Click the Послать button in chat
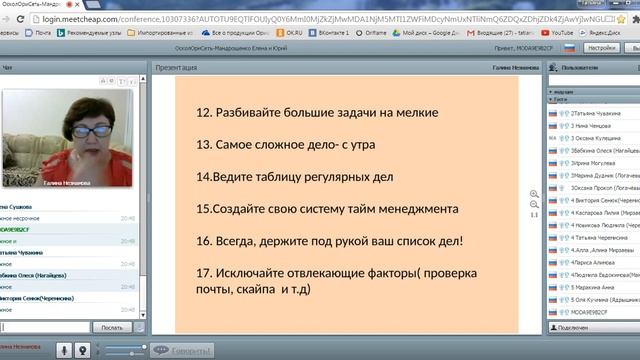 click(x=112, y=327)
